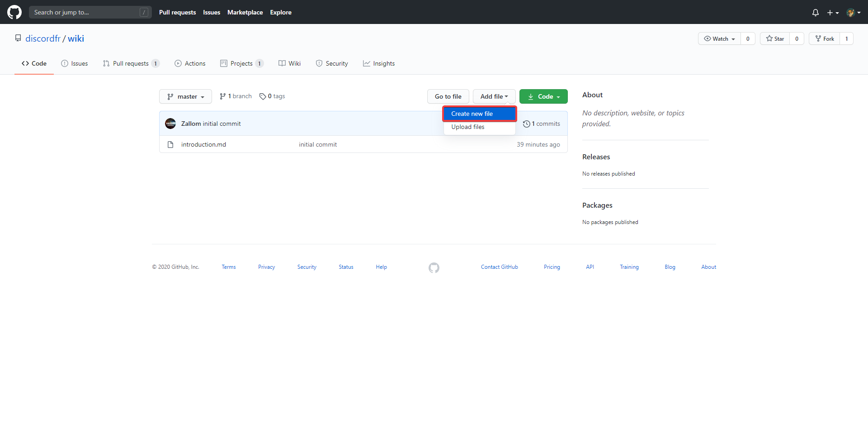Open the footer About link
Viewport: 868px width, 424px height.
pos(708,267)
